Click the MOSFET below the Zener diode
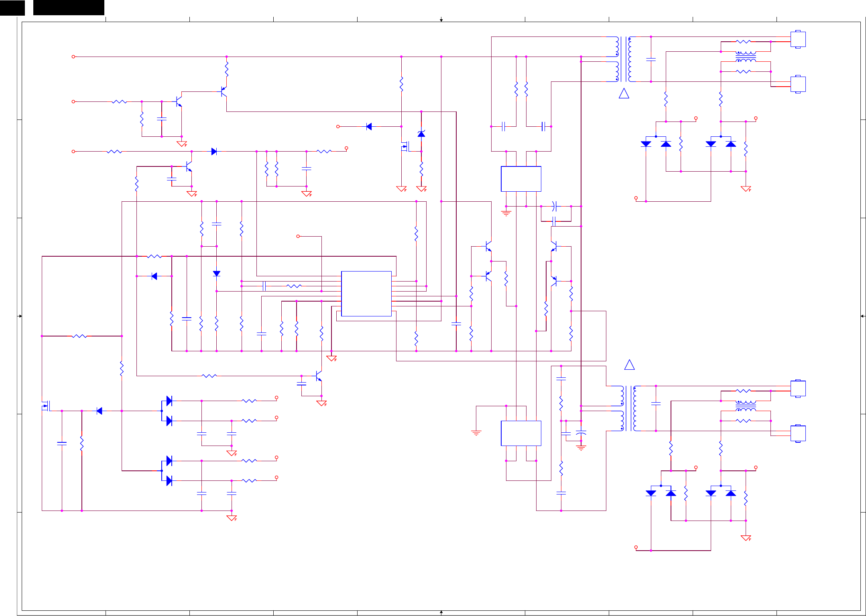 [405, 147]
